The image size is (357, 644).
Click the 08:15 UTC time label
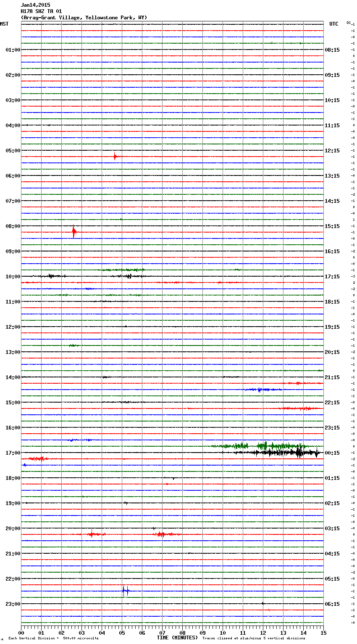pyautogui.click(x=332, y=50)
